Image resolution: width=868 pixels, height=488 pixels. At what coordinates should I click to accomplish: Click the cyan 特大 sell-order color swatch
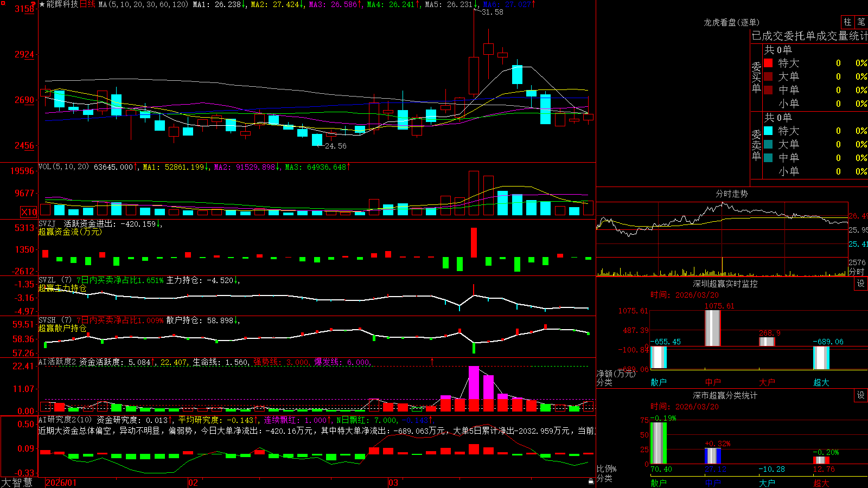(x=768, y=131)
